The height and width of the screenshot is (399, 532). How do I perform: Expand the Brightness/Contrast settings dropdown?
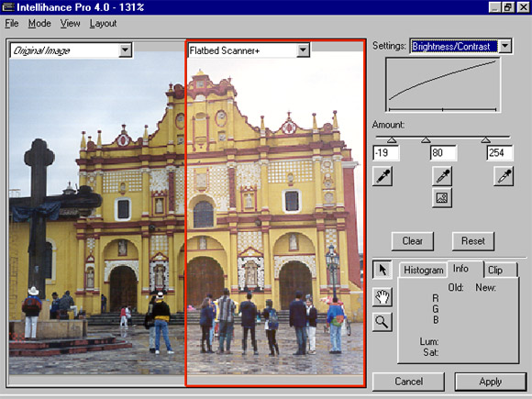click(504, 46)
